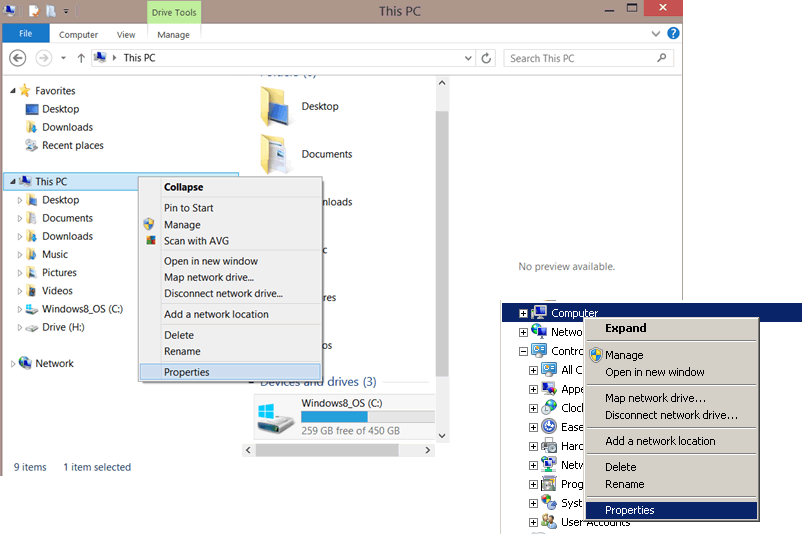
Task: Choose Map network drive... in classic menu
Action: (x=655, y=398)
